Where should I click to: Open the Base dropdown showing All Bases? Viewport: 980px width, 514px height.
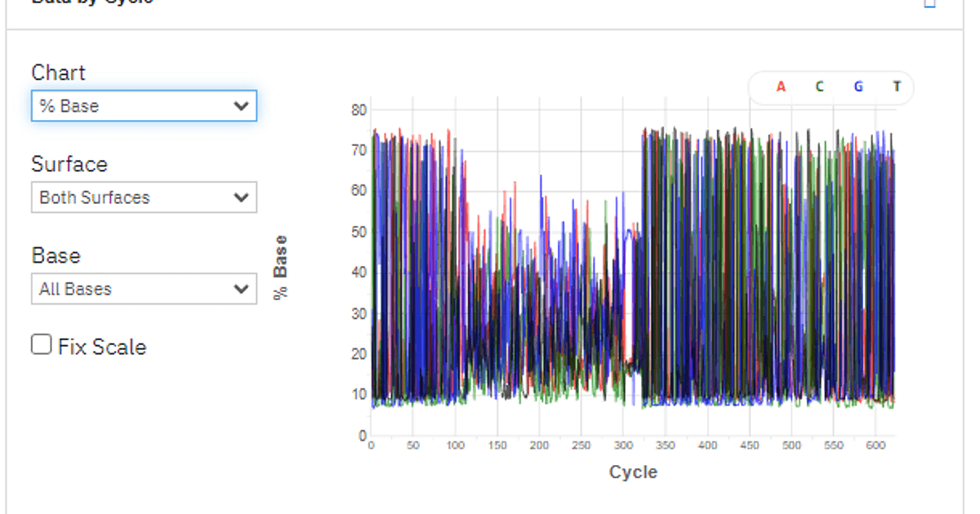click(x=144, y=288)
